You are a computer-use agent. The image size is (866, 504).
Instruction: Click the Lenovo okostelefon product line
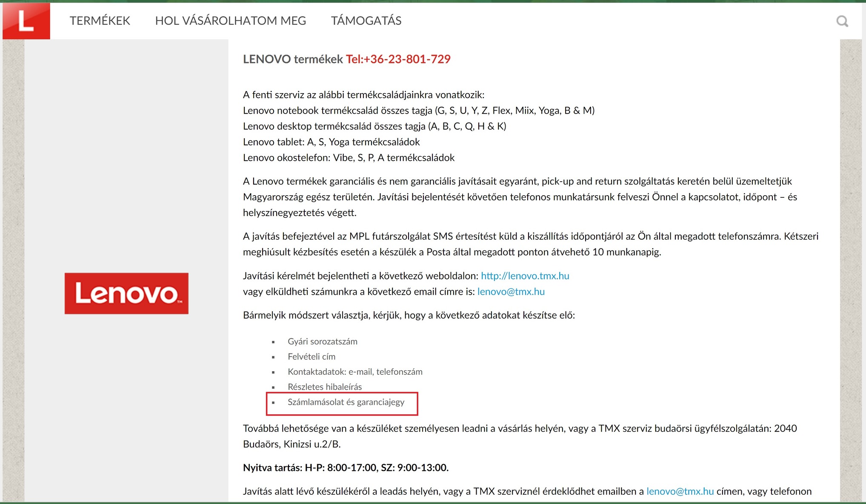(x=348, y=158)
